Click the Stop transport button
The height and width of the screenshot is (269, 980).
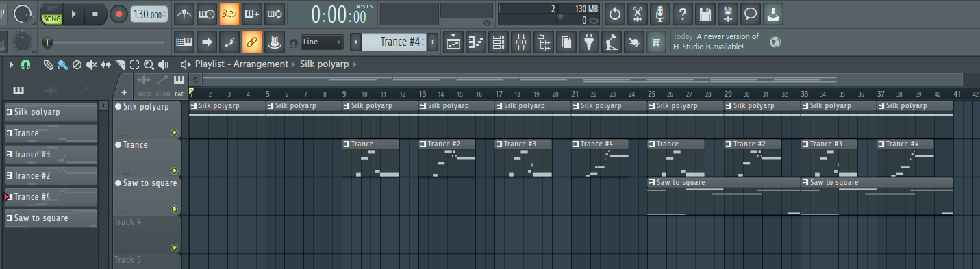pos(95,14)
